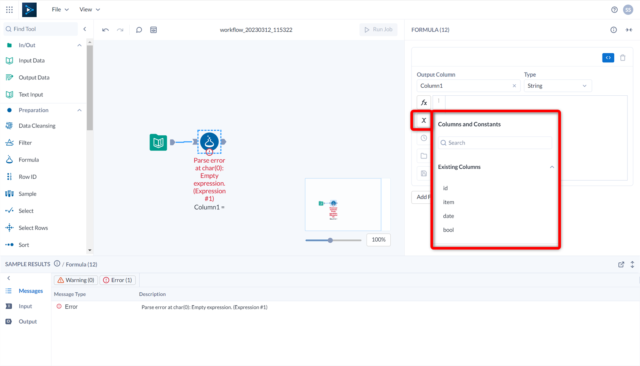
Task: Open recent expressions clock icon
Action: (x=424, y=138)
